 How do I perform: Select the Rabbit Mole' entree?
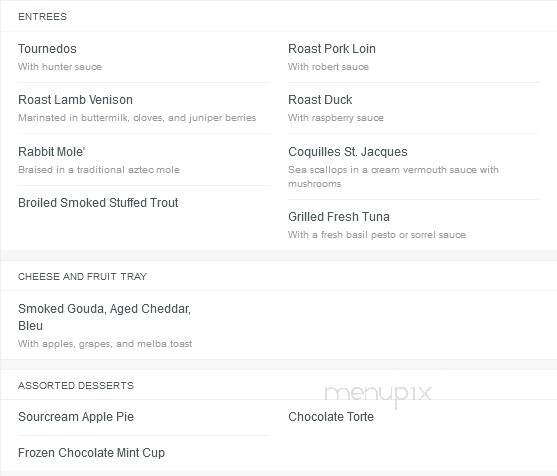pyautogui.click(x=52, y=152)
